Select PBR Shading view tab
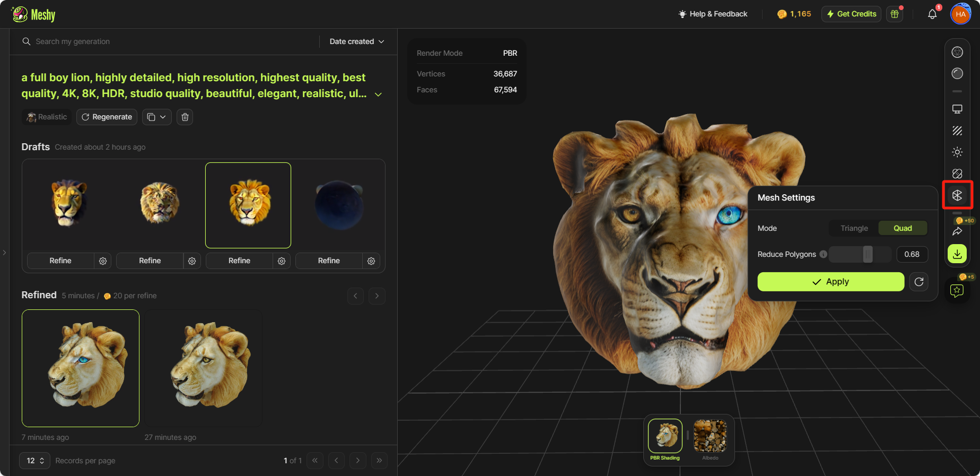This screenshot has height=476, width=980. click(x=665, y=439)
